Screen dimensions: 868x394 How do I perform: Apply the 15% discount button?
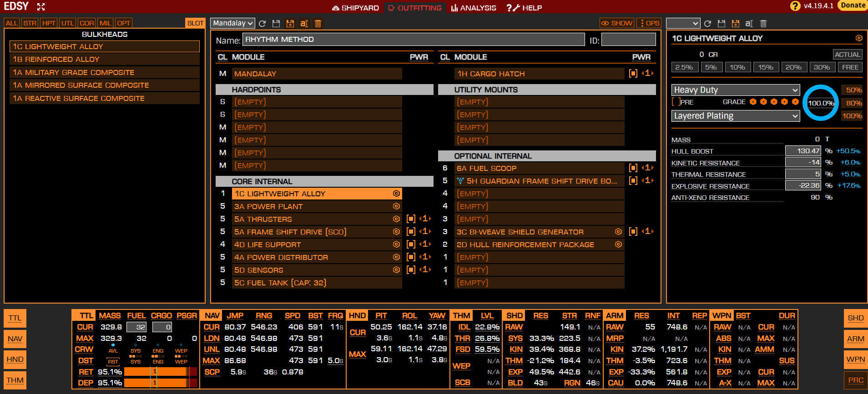coord(766,67)
